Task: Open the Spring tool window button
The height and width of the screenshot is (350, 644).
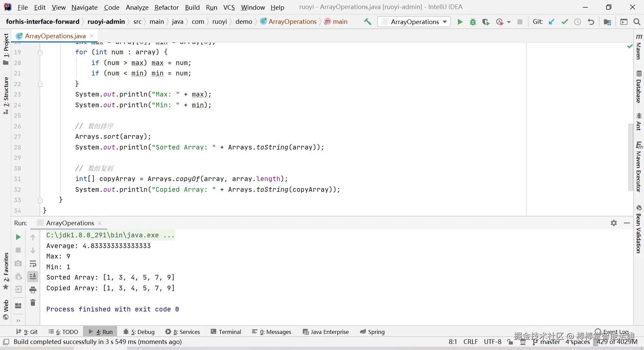Action: (372, 332)
